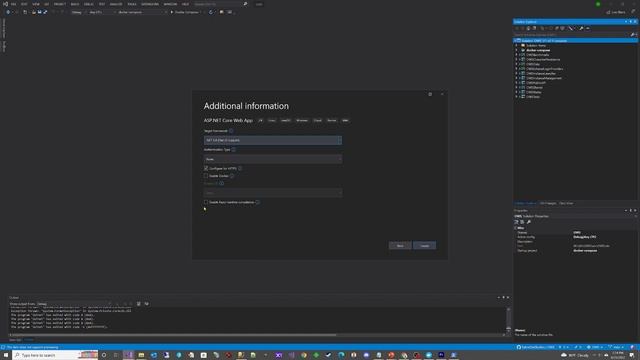640x360 pixels.
Task: Click the Live Share button
Action: [x=616, y=12]
